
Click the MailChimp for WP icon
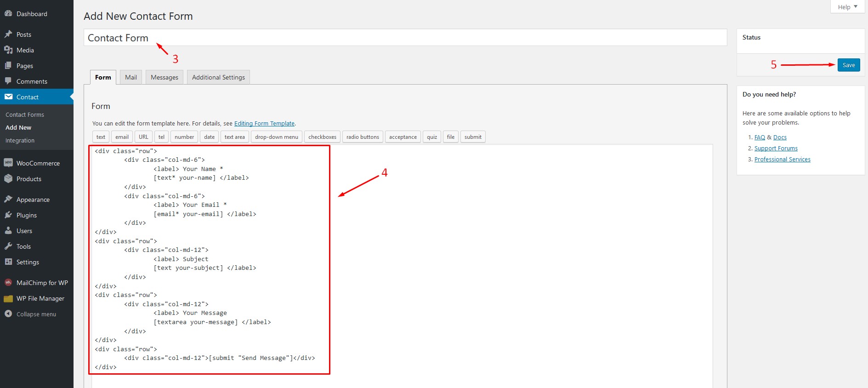point(8,283)
